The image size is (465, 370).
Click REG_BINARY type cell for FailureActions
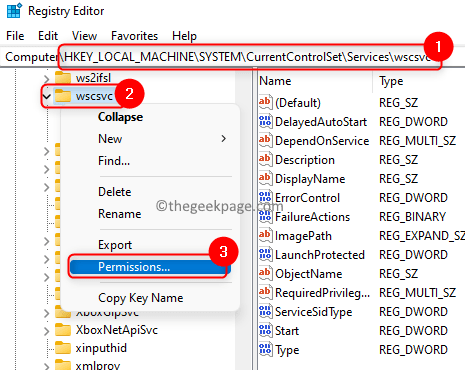(x=412, y=217)
